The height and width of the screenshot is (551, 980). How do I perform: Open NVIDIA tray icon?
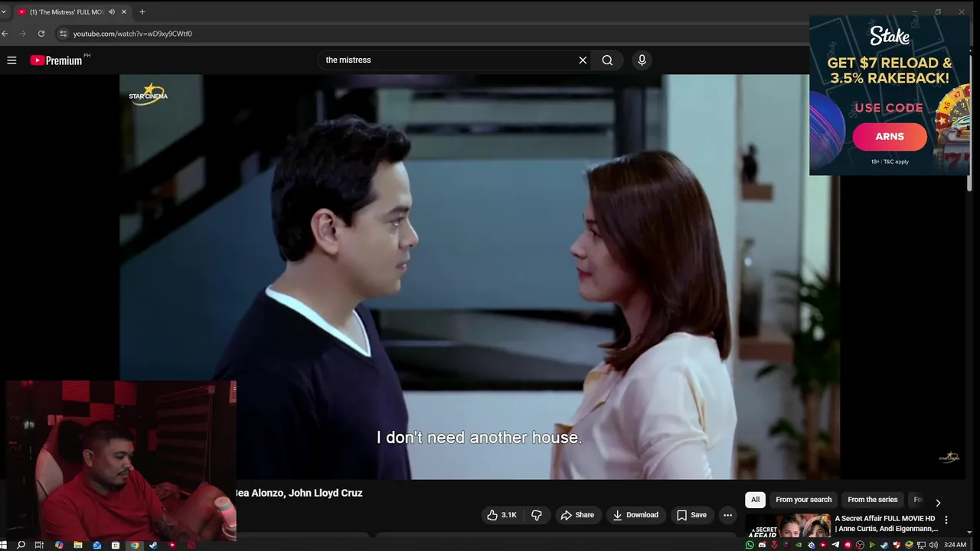pyautogui.click(x=799, y=545)
